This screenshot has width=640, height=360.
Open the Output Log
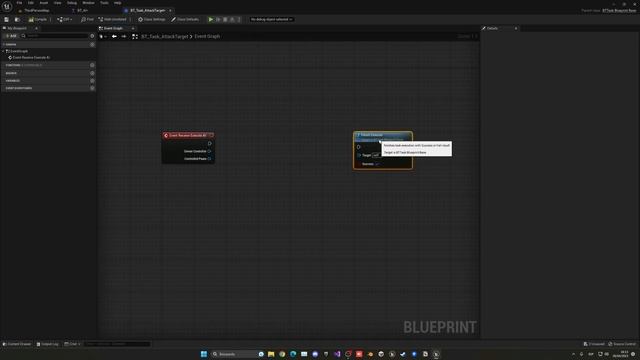point(48,344)
